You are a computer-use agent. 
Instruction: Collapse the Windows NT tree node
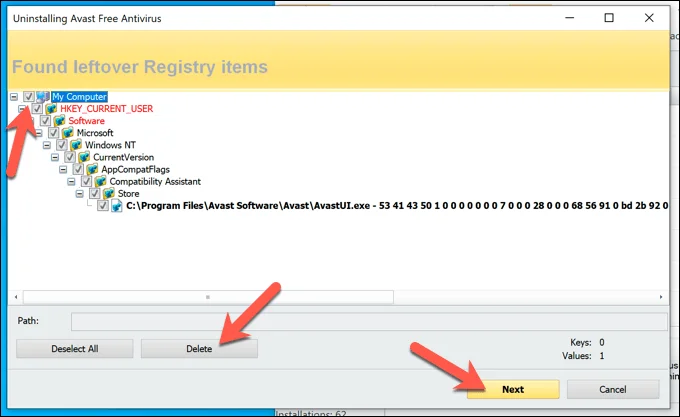click(x=47, y=145)
